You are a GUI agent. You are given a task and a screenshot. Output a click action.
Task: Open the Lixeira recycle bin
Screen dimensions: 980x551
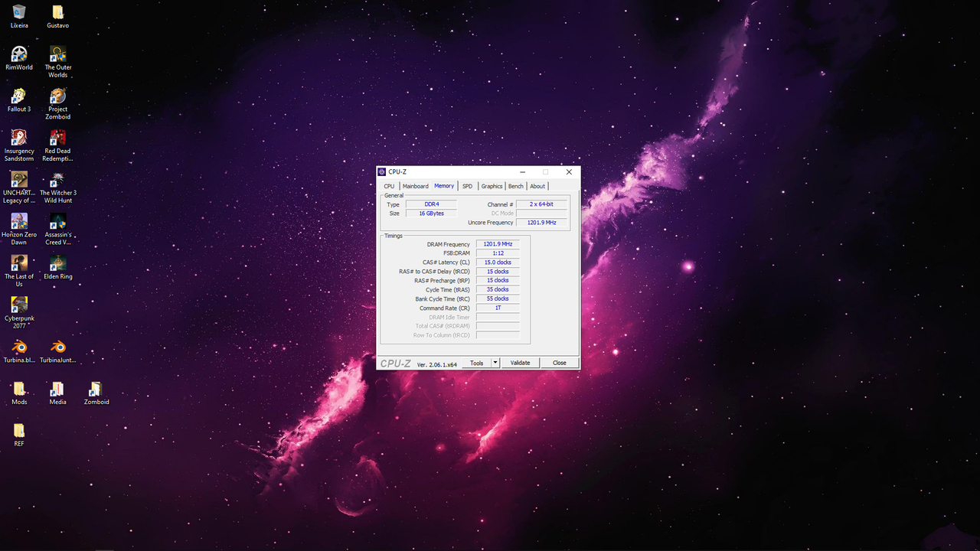[19, 14]
